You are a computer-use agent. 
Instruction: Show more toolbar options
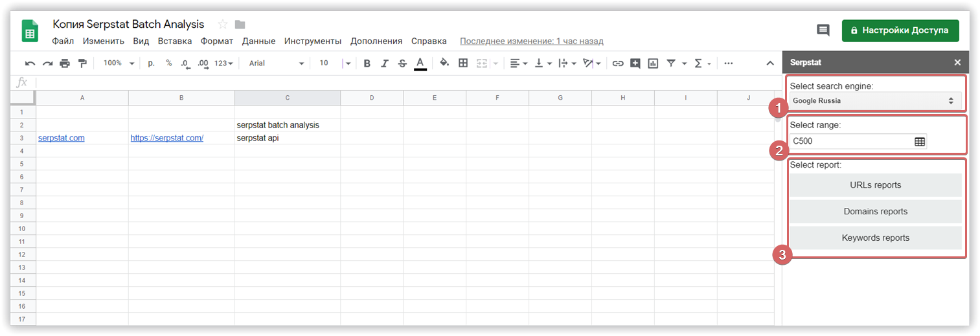[x=729, y=63]
